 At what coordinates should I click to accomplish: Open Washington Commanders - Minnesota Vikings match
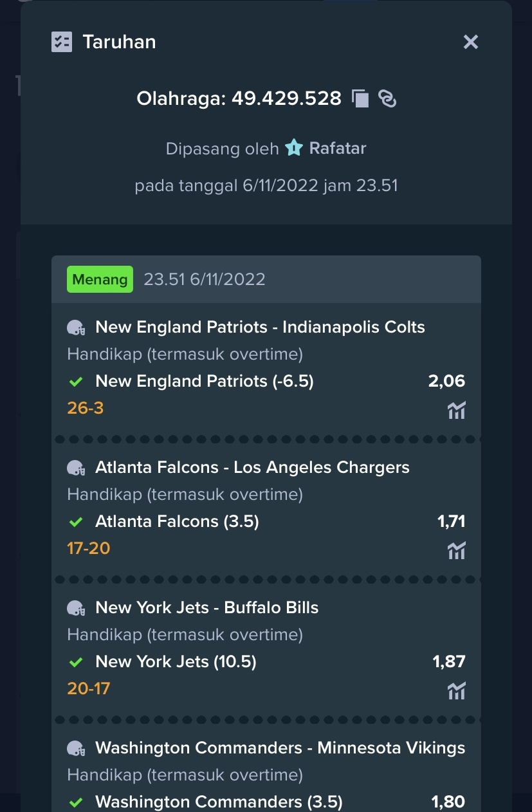point(280,748)
